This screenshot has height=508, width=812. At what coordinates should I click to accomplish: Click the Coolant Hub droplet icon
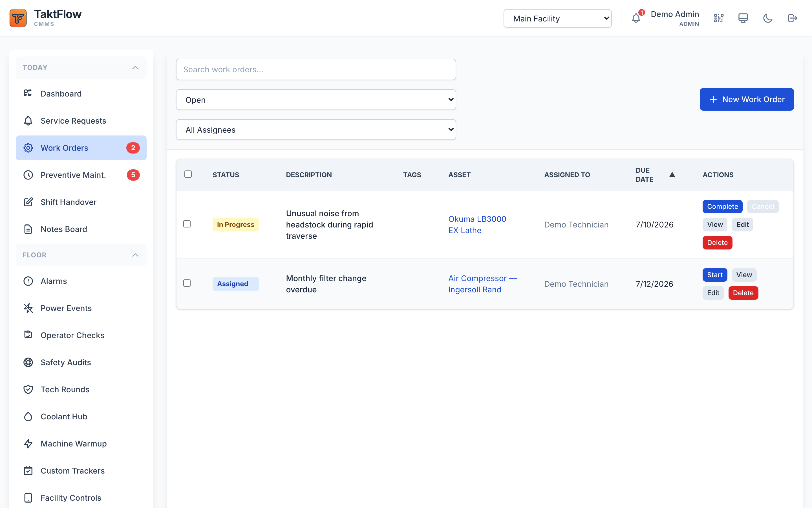pos(28,417)
